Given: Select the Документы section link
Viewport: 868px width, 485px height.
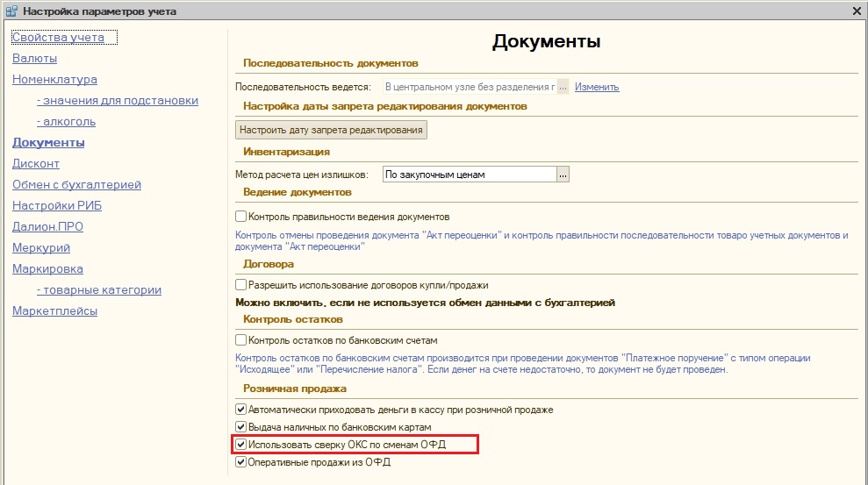Looking at the screenshot, I should tap(49, 142).
